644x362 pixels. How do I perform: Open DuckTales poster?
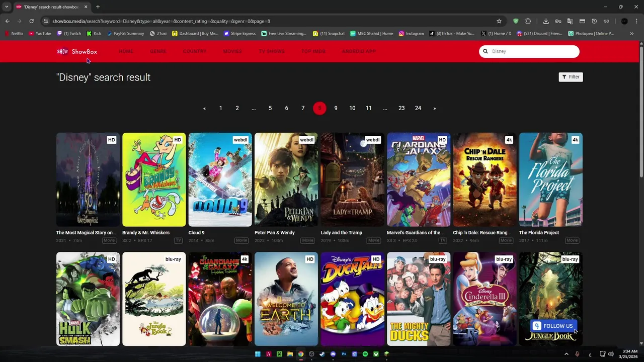[x=352, y=299]
